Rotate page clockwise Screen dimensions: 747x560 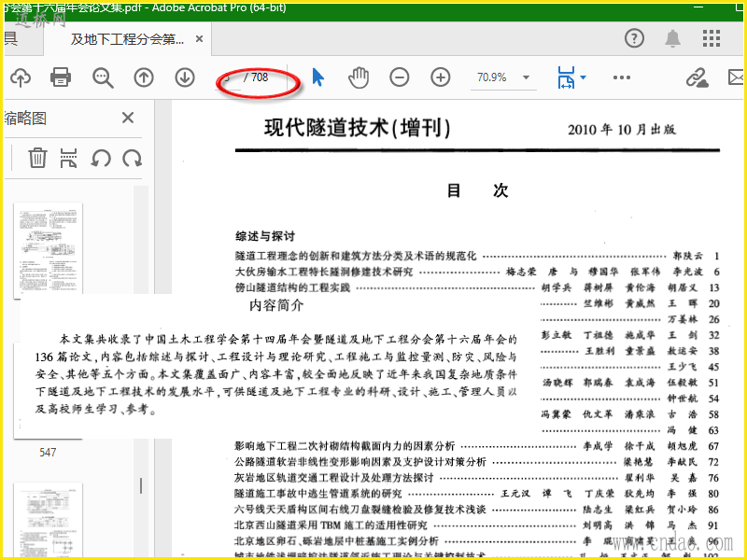click(132, 158)
